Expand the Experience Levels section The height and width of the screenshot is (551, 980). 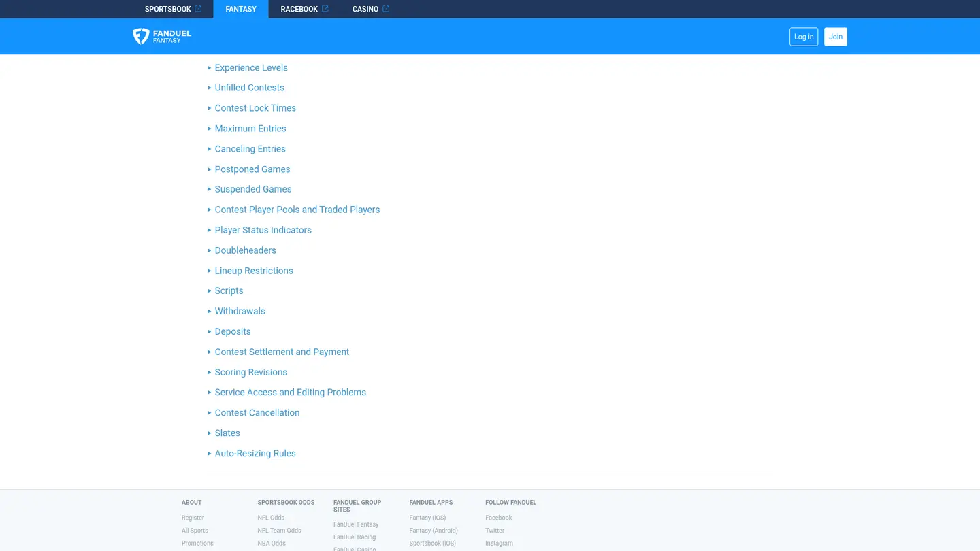coord(251,67)
